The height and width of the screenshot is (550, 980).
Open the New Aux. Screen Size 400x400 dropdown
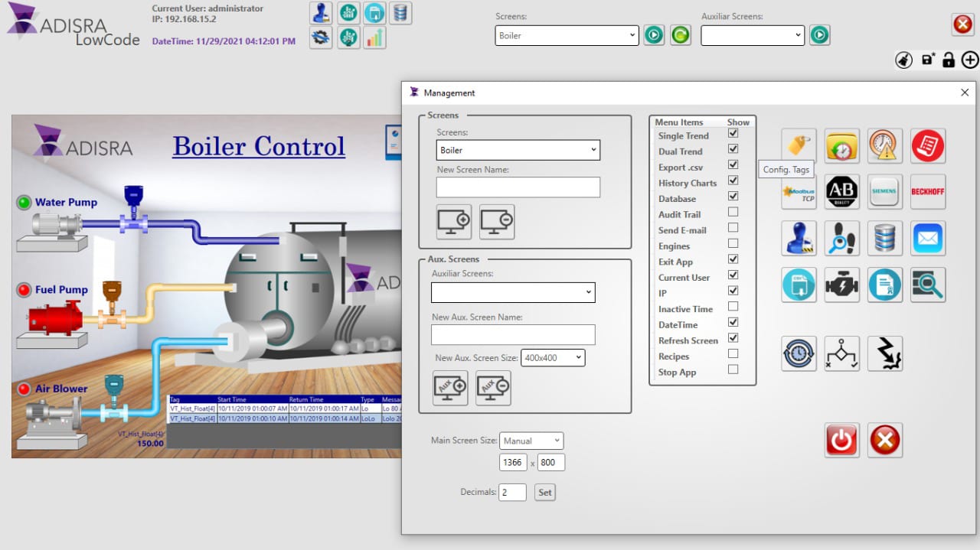coord(553,357)
